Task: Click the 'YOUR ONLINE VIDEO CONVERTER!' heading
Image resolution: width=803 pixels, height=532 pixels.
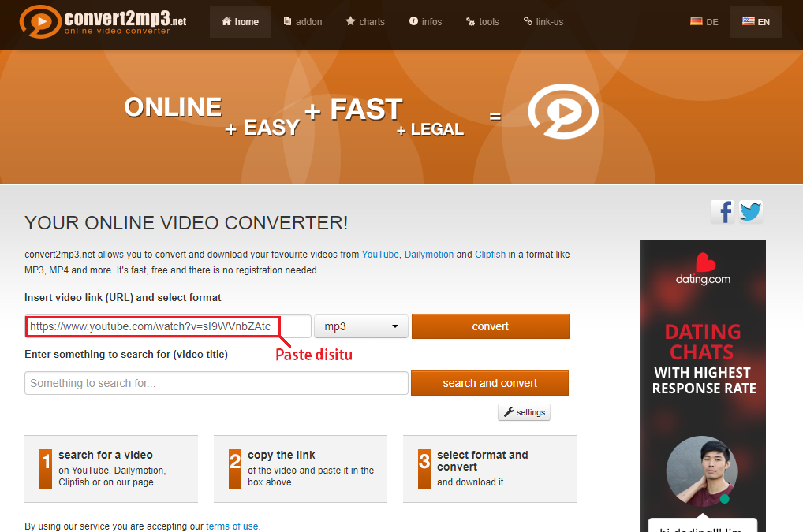Action: tap(186, 223)
